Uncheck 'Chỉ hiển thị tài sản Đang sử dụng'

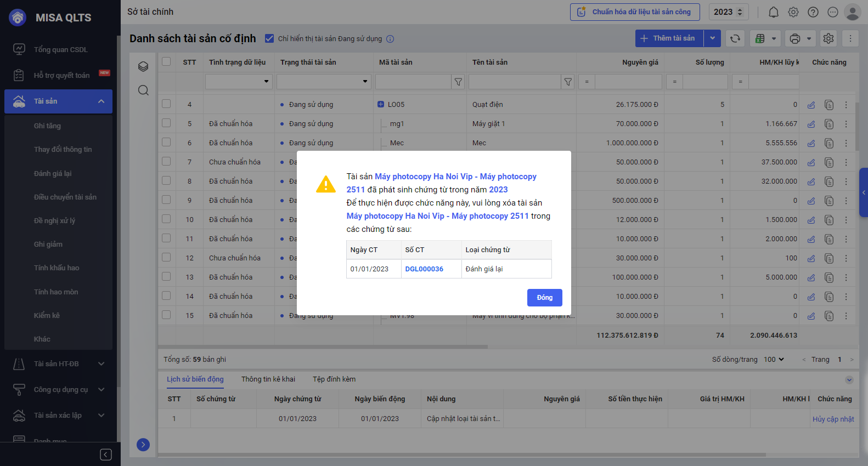(269, 38)
